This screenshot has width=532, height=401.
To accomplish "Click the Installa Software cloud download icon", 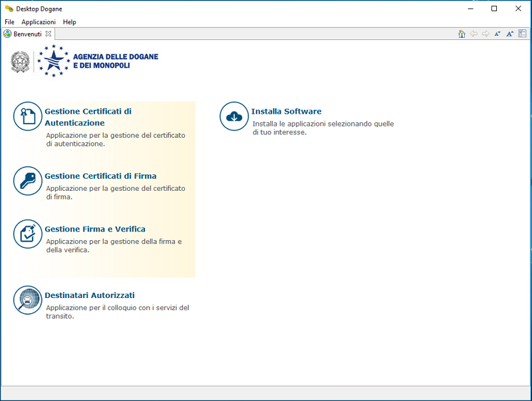I will [234, 117].
